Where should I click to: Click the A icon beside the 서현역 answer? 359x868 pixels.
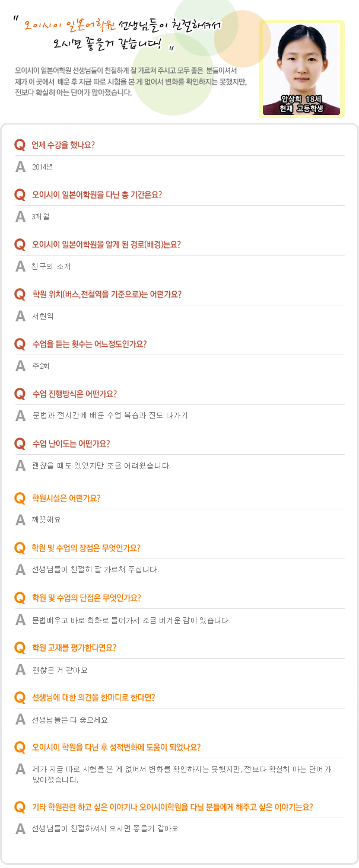click(x=20, y=316)
